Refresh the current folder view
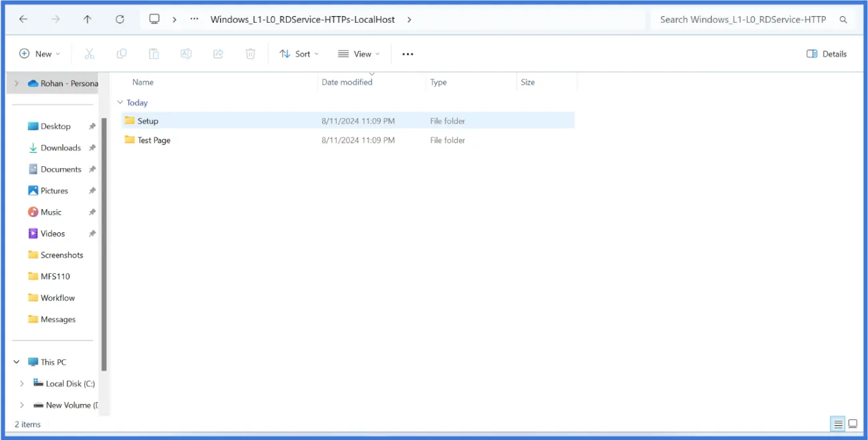Viewport: 868px width, 440px height. coord(120,19)
